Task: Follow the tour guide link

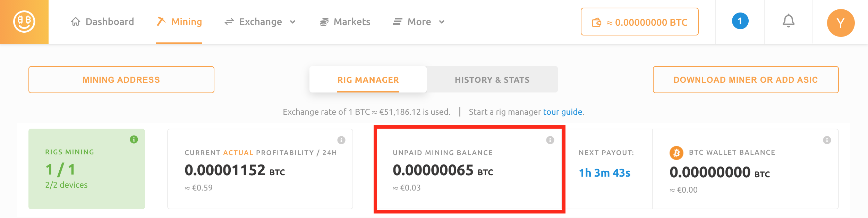Action: (562, 112)
